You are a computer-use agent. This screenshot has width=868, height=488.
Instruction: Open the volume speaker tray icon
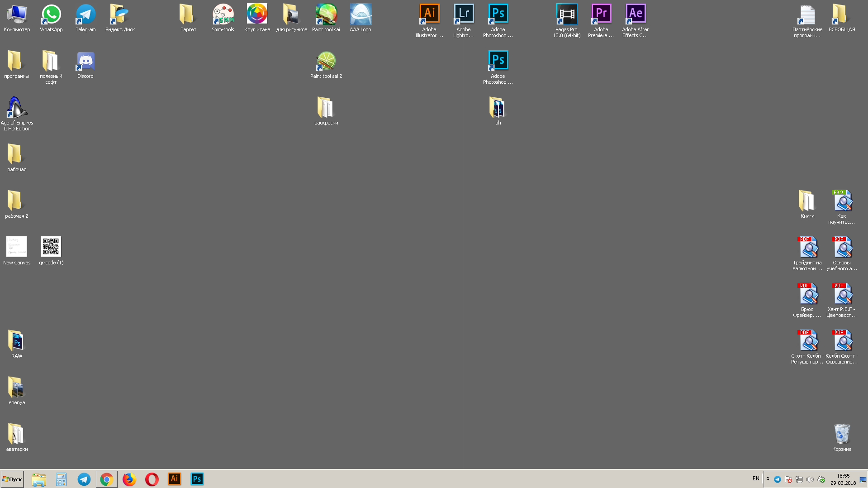point(810,479)
